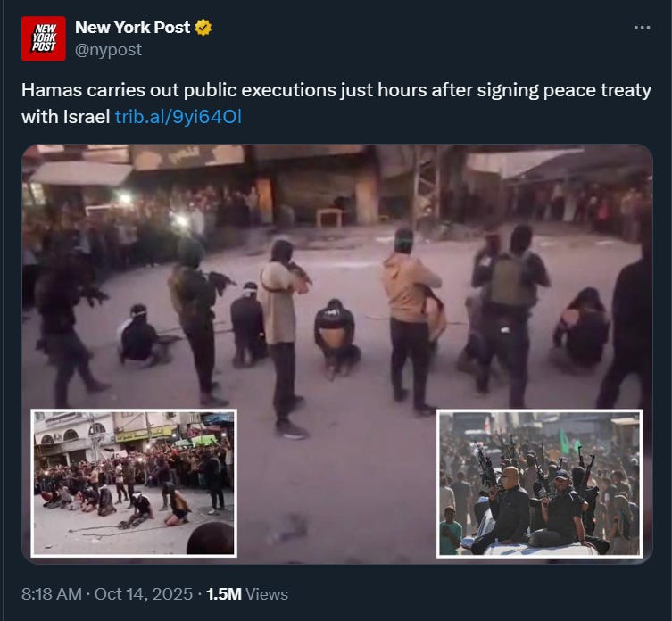Image resolution: width=672 pixels, height=621 pixels.
Task: Open the @nypost handle link
Action: click(108, 50)
